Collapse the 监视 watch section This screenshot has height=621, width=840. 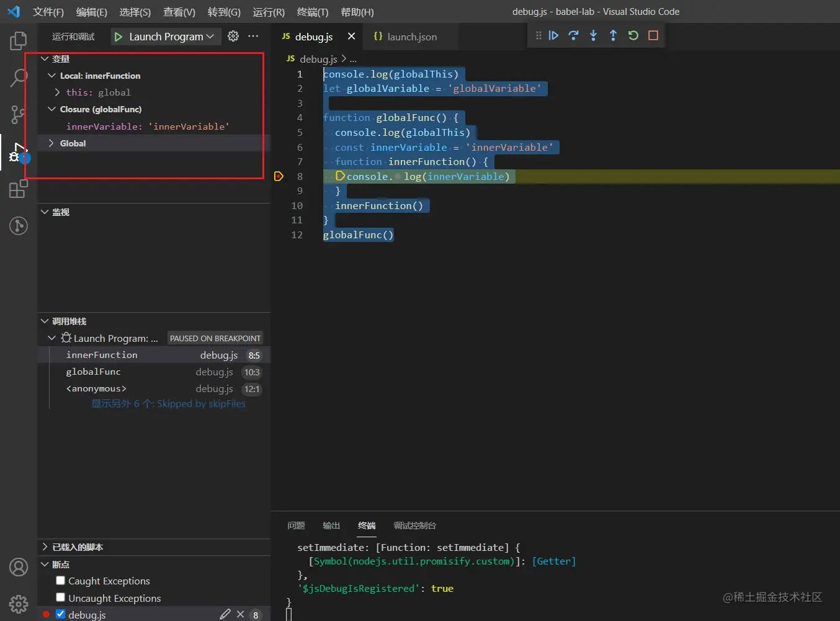[45, 212]
